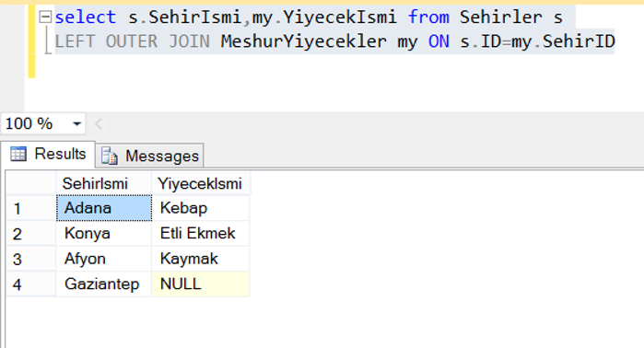This screenshot has height=348, width=644.
Task: Select the Gaziantep cell
Action: tap(103, 284)
